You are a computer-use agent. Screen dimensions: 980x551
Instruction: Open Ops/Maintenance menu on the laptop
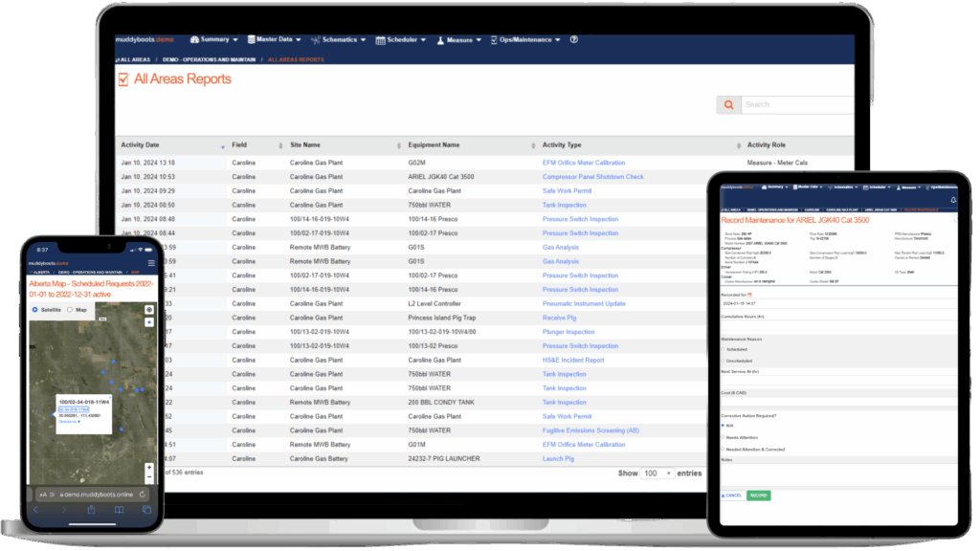(525, 39)
